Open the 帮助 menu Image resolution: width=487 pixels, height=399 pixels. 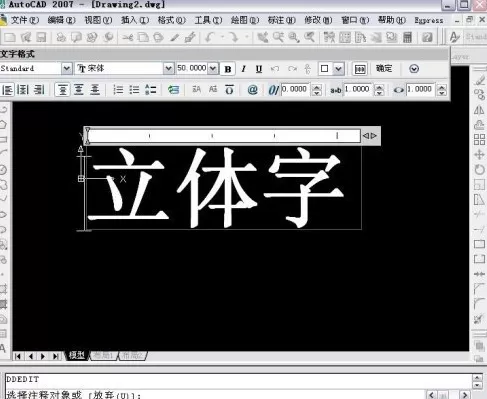tap(392, 20)
